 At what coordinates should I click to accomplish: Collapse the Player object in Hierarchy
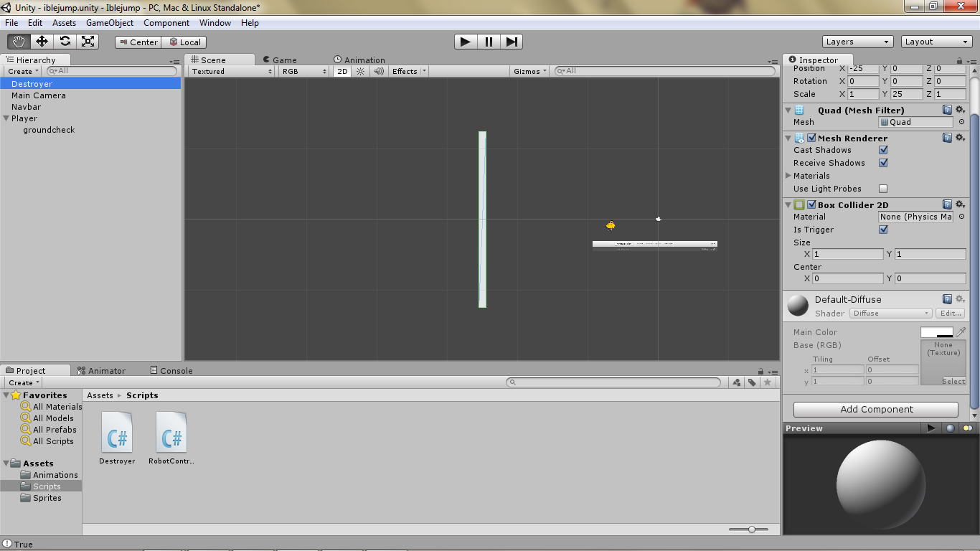[6, 118]
